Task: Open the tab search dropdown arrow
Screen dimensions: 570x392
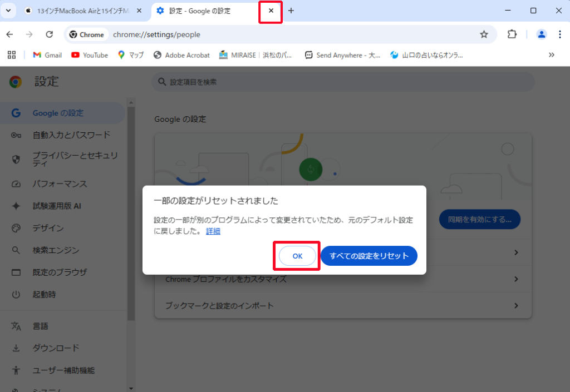Action: [x=8, y=11]
